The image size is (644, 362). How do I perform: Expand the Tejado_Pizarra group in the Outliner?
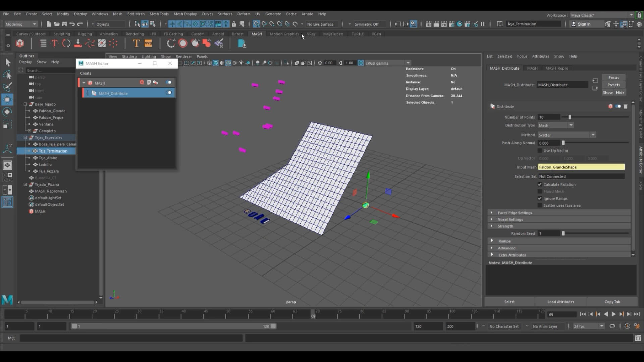[25, 184]
